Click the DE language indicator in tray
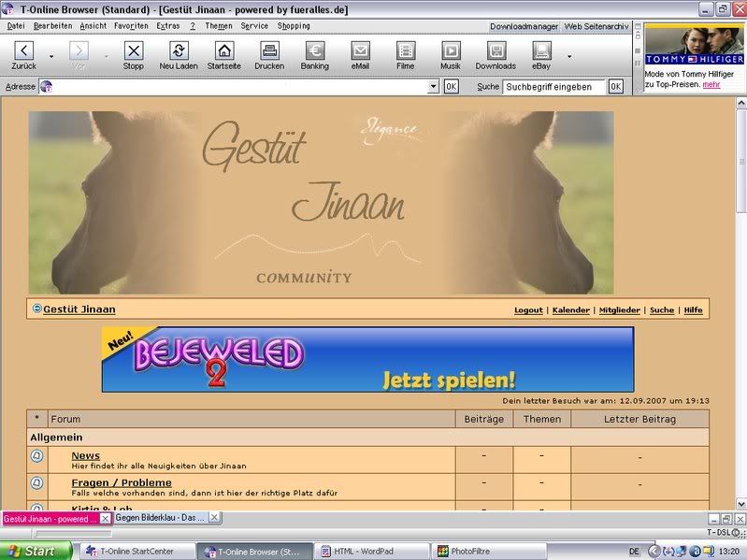Viewport: 747px width, 560px height. pos(634,552)
